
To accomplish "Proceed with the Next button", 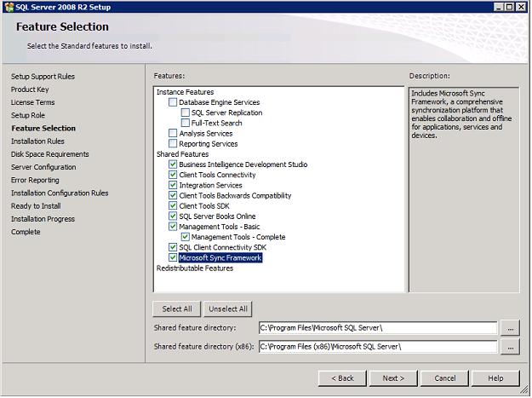I will pyautogui.click(x=393, y=378).
